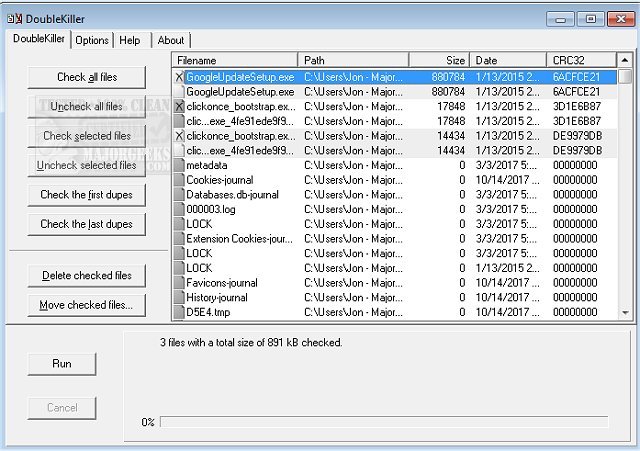Close the DoubleKiller window
The image size is (640, 451).
(x=620, y=19)
